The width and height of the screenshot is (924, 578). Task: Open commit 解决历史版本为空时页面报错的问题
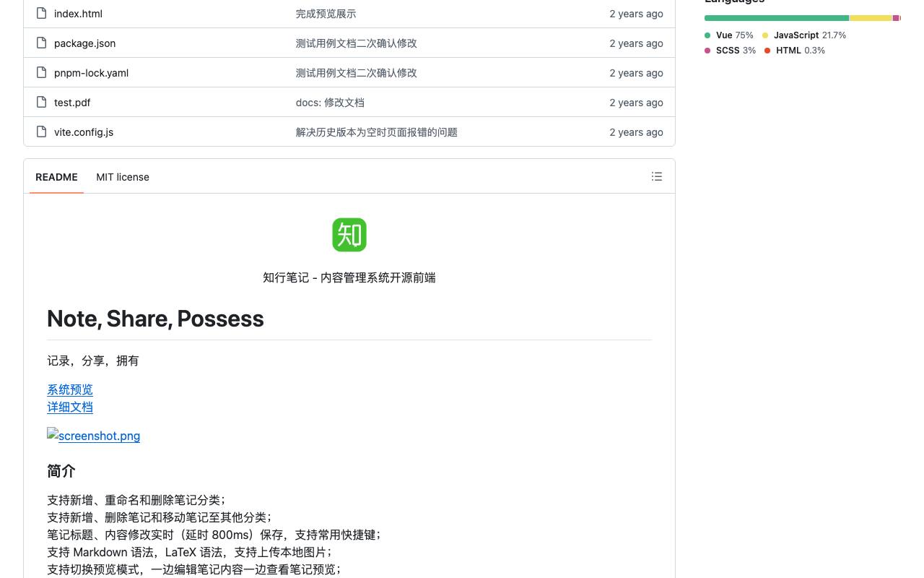coord(376,132)
